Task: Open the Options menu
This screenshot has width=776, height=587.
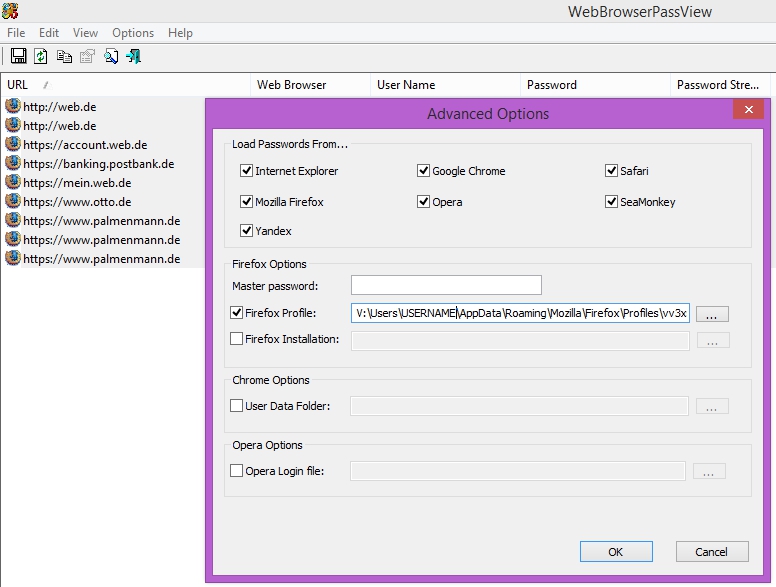Action: [133, 33]
